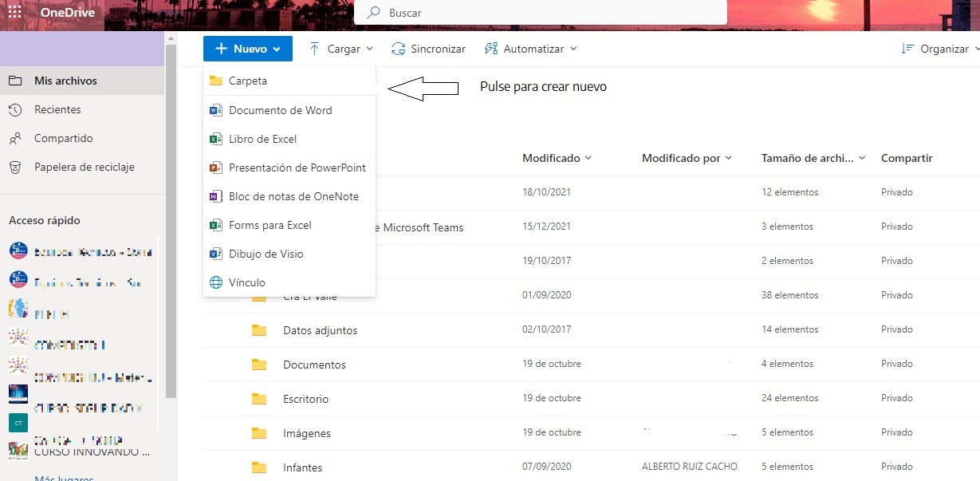Open the app launcher waffle icon
Screen dimensions: 980x481
point(14,12)
